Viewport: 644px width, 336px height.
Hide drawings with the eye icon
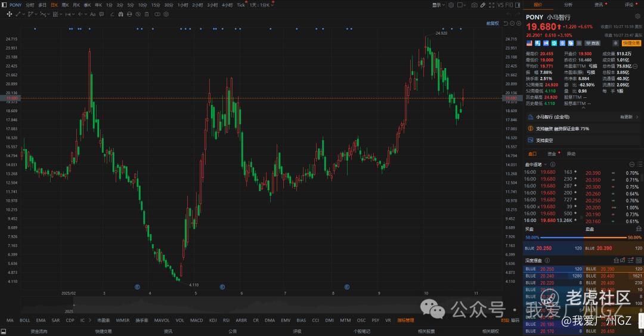(138, 14)
